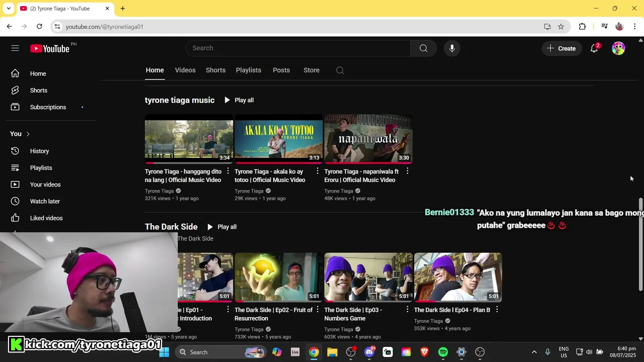Open the tyrone tiaga music playlist title
This screenshot has height=362, width=644.
180,100
